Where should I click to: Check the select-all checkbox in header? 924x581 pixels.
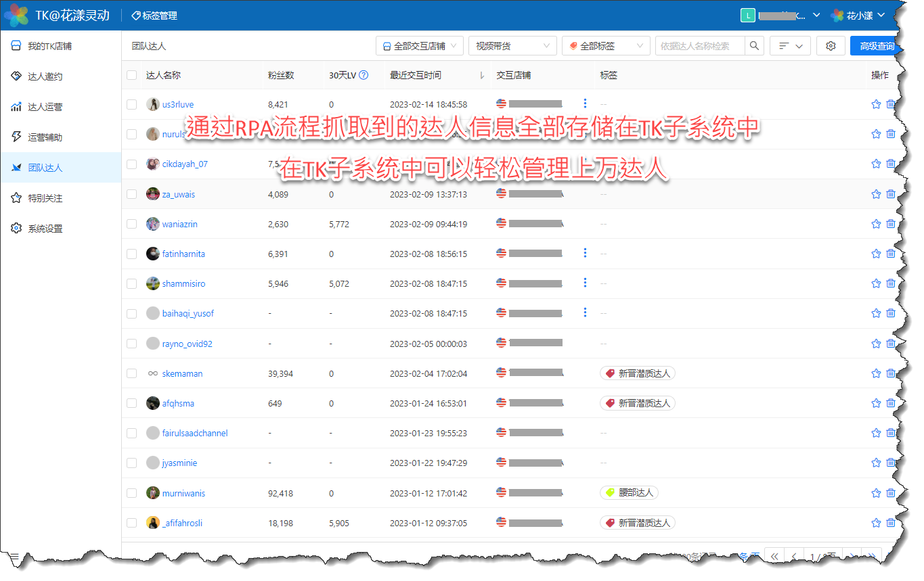pos(132,75)
